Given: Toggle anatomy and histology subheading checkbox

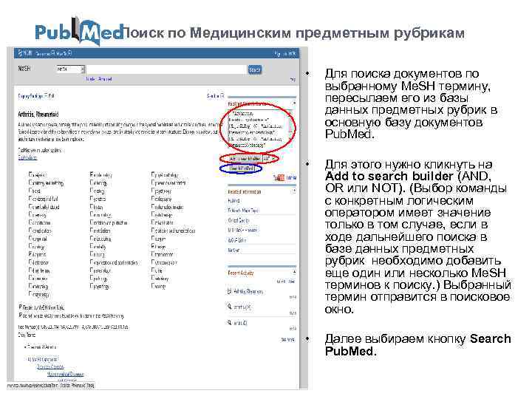Looking at the screenshot, I should pyautogui.click(x=30, y=183).
